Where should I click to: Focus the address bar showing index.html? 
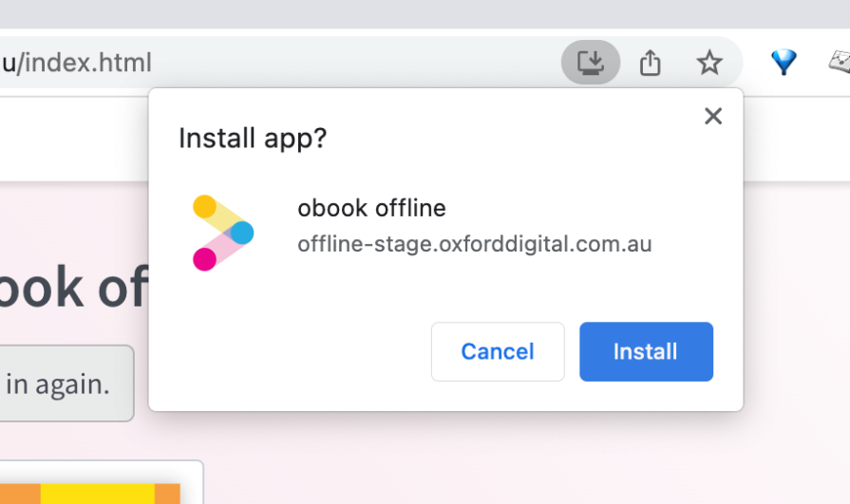pyautogui.click(x=285, y=63)
